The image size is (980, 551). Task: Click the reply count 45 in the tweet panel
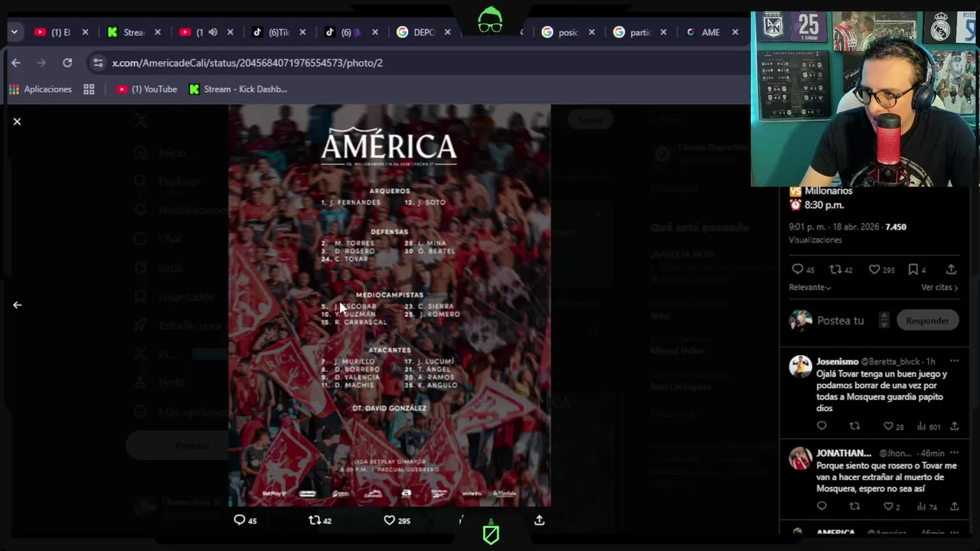(803, 269)
